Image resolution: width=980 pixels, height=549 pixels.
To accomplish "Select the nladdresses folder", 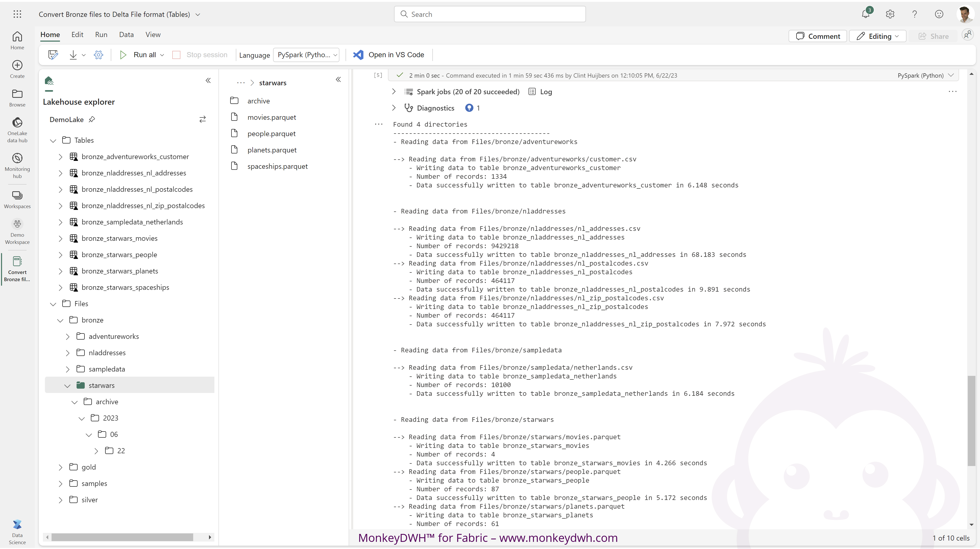I will (x=107, y=353).
